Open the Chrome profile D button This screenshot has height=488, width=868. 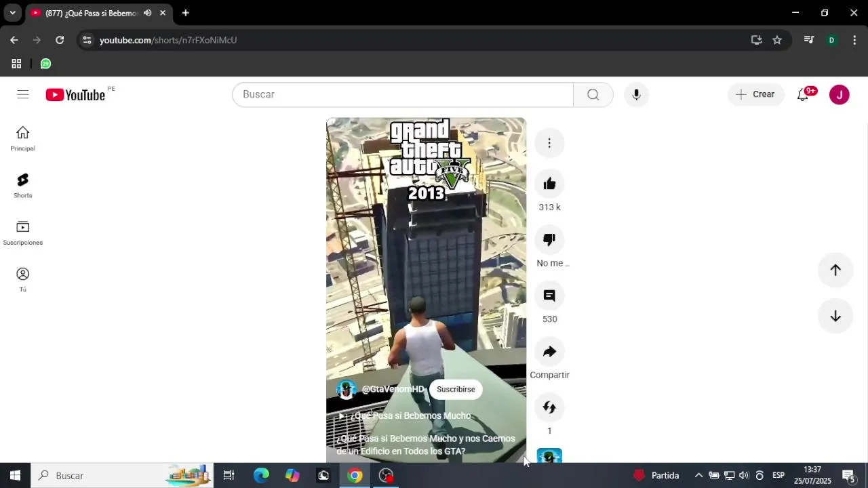pyautogui.click(x=831, y=40)
